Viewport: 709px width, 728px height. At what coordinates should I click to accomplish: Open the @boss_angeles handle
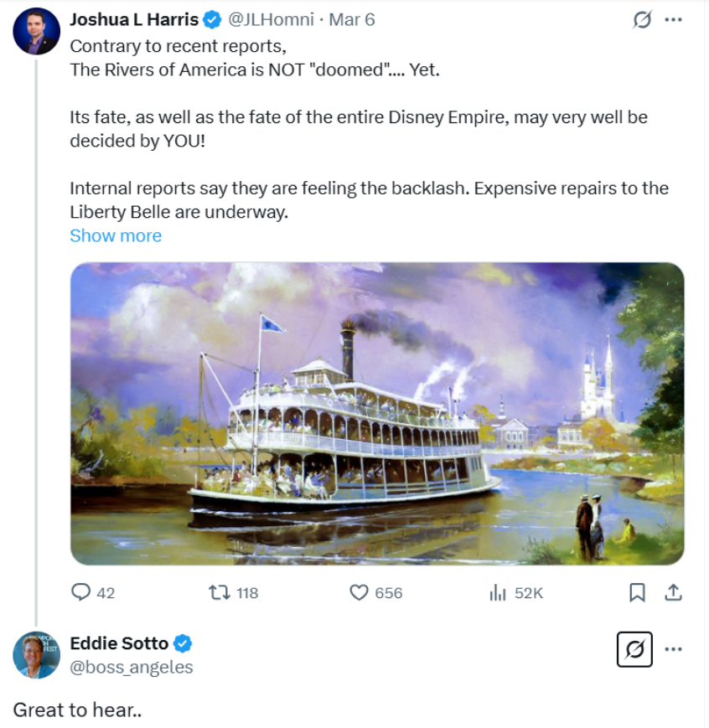[x=132, y=667]
